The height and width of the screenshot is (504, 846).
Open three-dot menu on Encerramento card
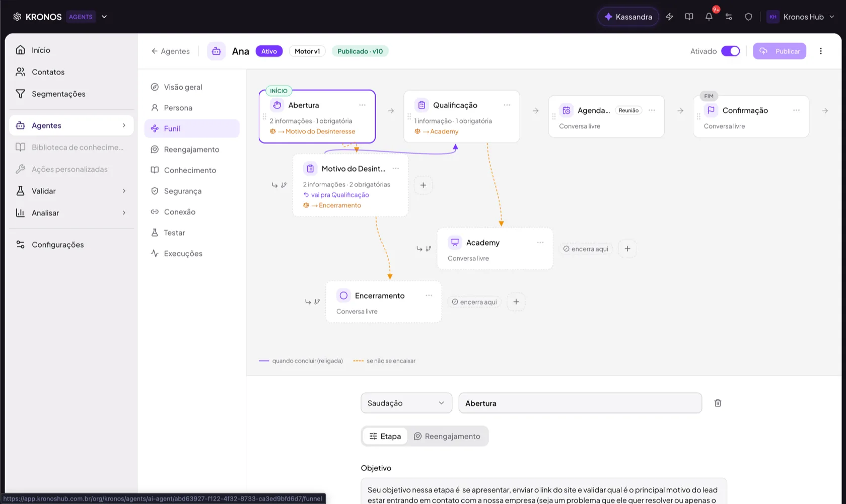coord(429,296)
